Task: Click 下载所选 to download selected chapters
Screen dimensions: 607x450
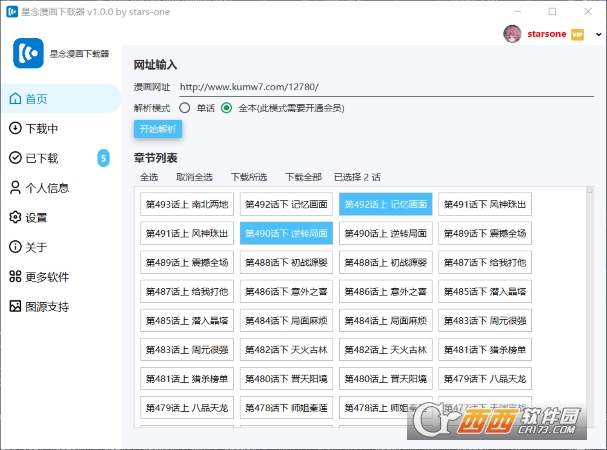Action: click(249, 177)
